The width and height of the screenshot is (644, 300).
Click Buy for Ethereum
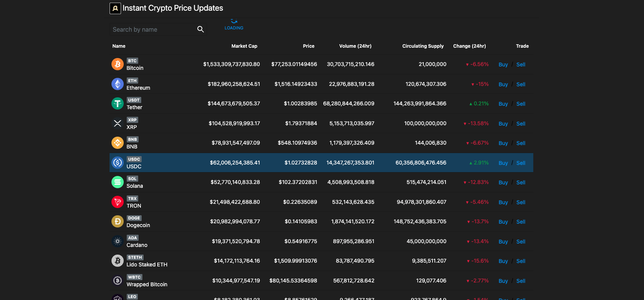pyautogui.click(x=503, y=84)
